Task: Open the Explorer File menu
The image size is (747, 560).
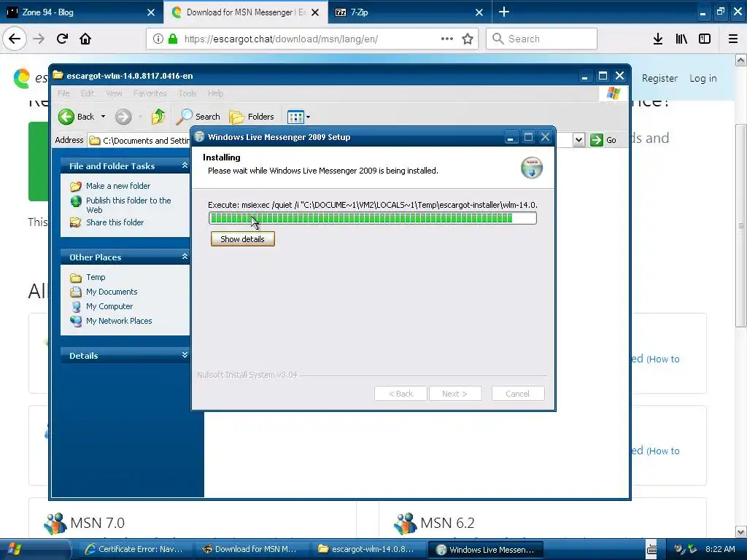Action: click(x=63, y=93)
